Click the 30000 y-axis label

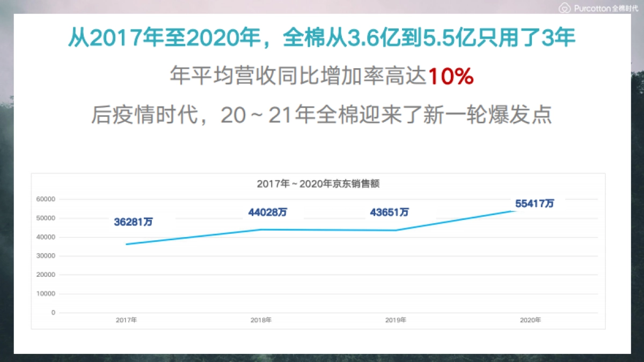(x=46, y=256)
